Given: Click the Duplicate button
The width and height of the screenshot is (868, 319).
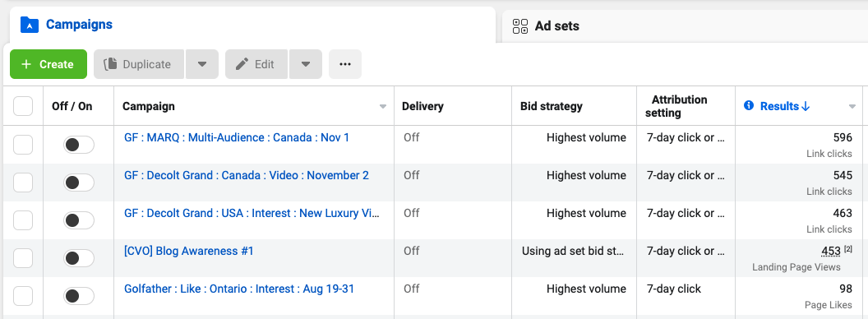Looking at the screenshot, I should click(x=139, y=64).
